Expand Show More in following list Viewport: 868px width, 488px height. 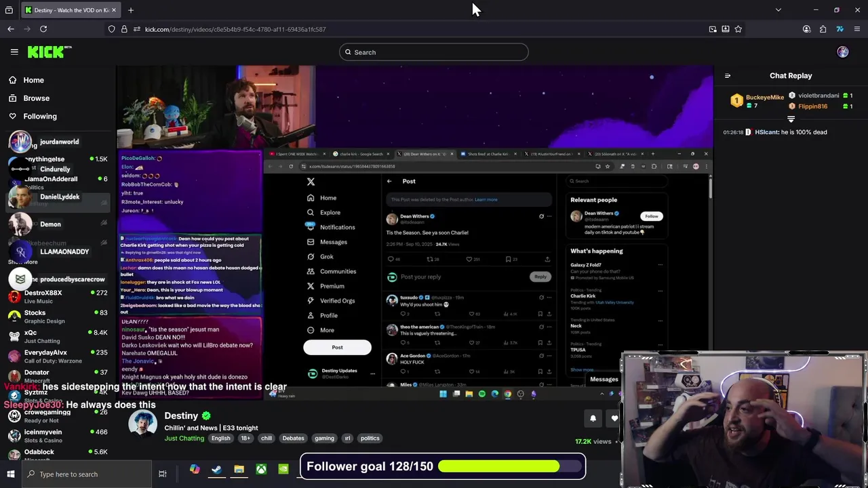click(x=23, y=262)
